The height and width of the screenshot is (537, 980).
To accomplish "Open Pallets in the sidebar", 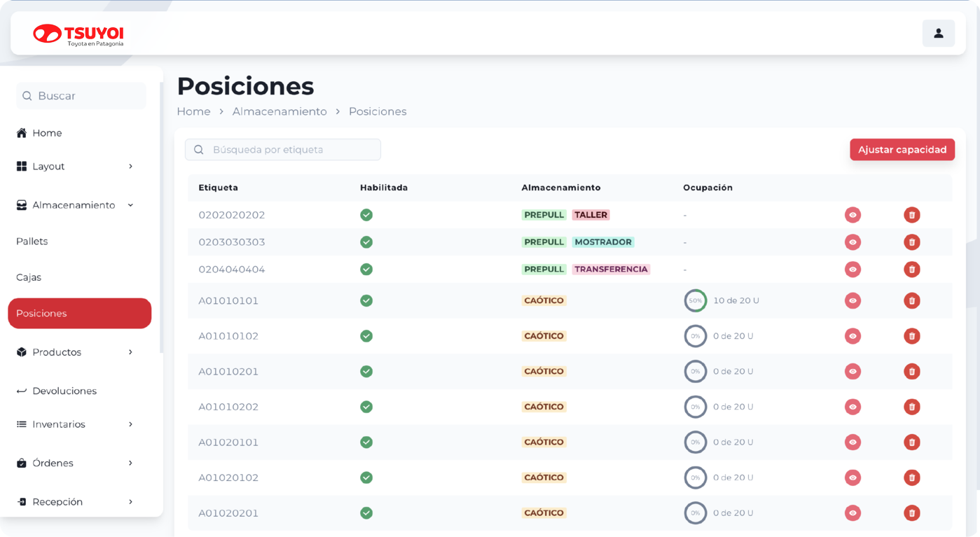I will pyautogui.click(x=32, y=242).
